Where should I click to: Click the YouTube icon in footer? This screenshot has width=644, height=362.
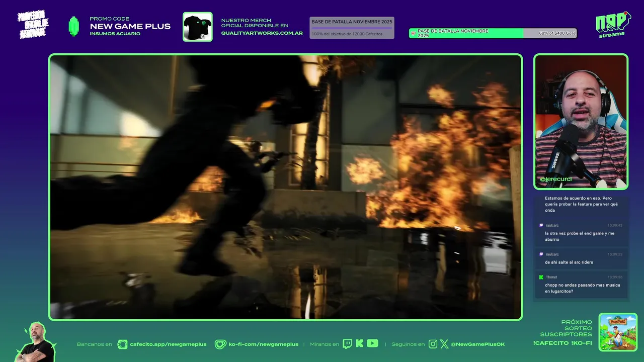[372, 343]
